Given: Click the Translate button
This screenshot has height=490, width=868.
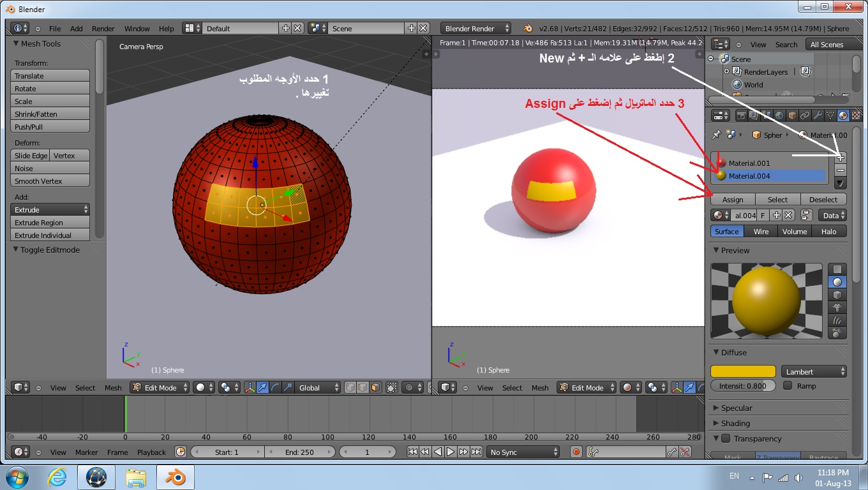Looking at the screenshot, I should click(x=50, y=75).
